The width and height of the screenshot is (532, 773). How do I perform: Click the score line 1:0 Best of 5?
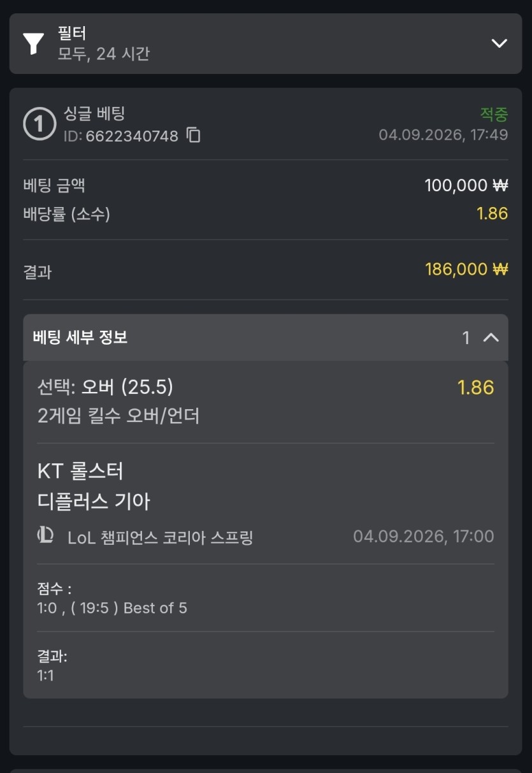112,608
